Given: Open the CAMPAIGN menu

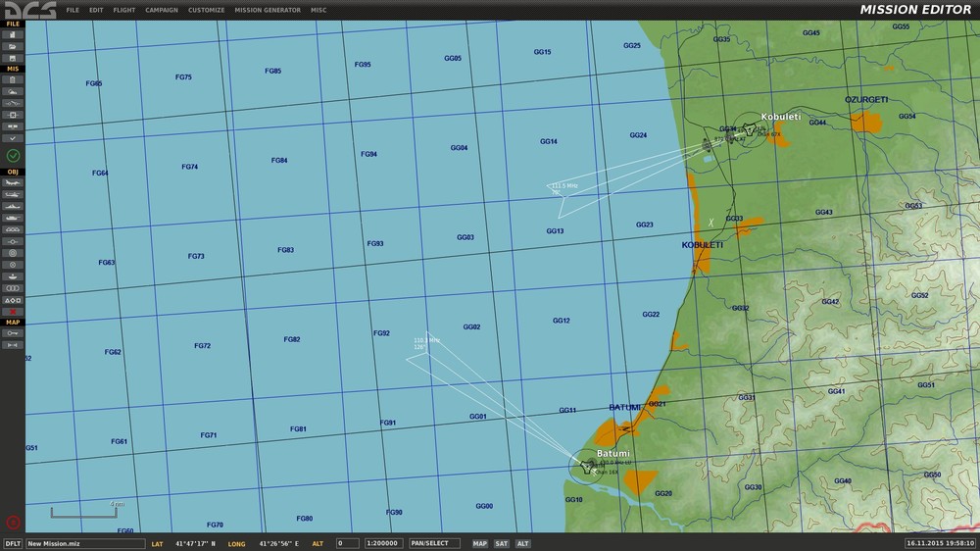Looking at the screenshot, I should tap(162, 10).
